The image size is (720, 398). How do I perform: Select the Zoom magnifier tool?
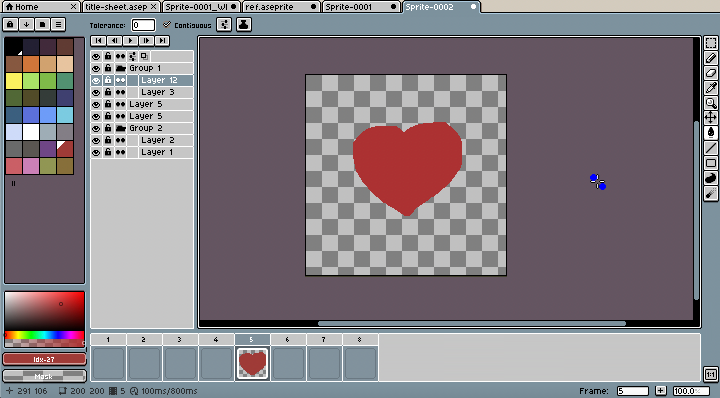710,103
